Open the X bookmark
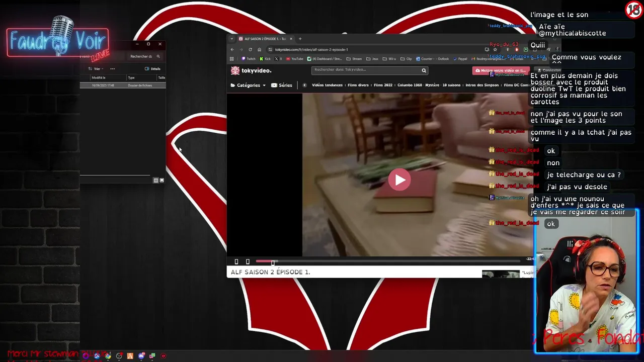The height and width of the screenshot is (362, 644). [x=278, y=59]
